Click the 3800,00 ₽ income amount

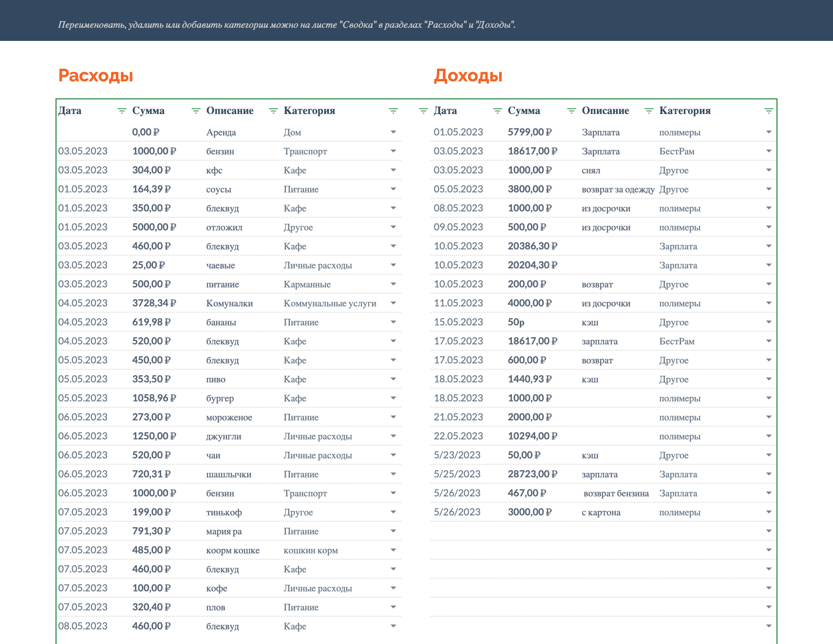(x=530, y=189)
